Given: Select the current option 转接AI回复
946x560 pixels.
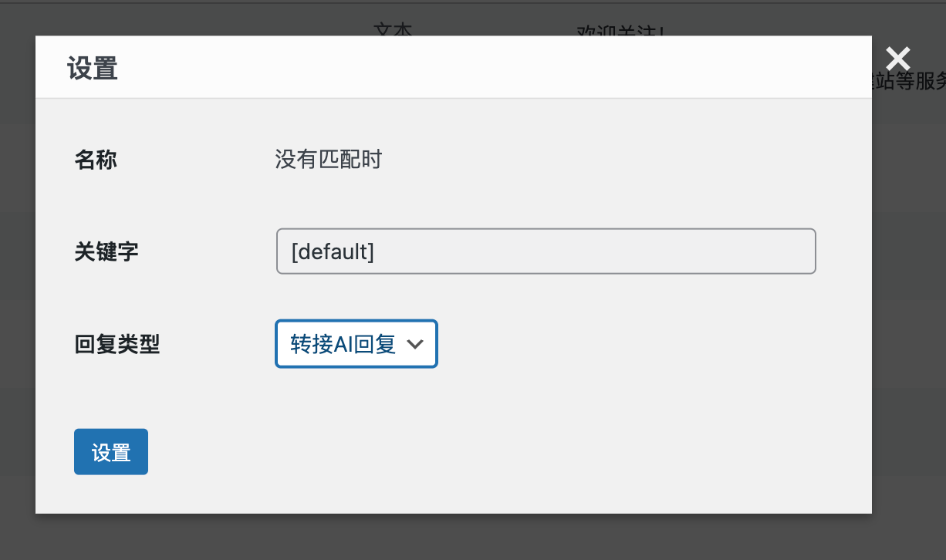Looking at the screenshot, I should tap(343, 344).
